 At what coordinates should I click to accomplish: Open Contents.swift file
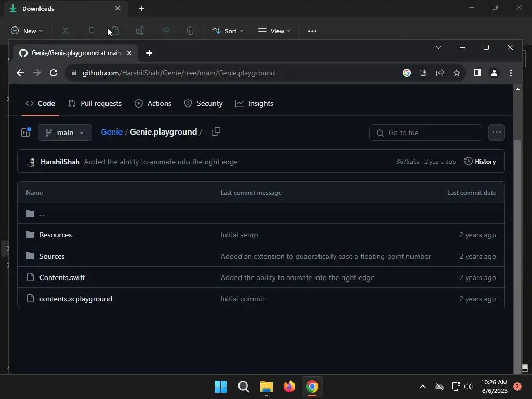tap(62, 277)
